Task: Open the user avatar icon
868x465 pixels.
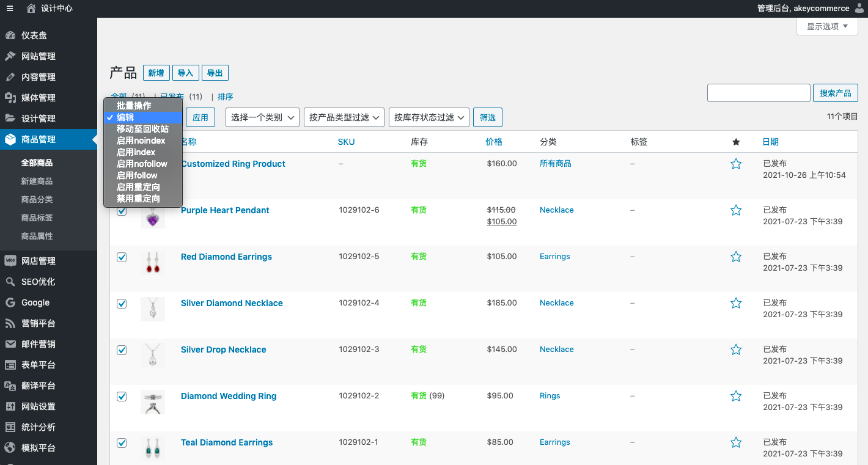Action: click(x=859, y=9)
